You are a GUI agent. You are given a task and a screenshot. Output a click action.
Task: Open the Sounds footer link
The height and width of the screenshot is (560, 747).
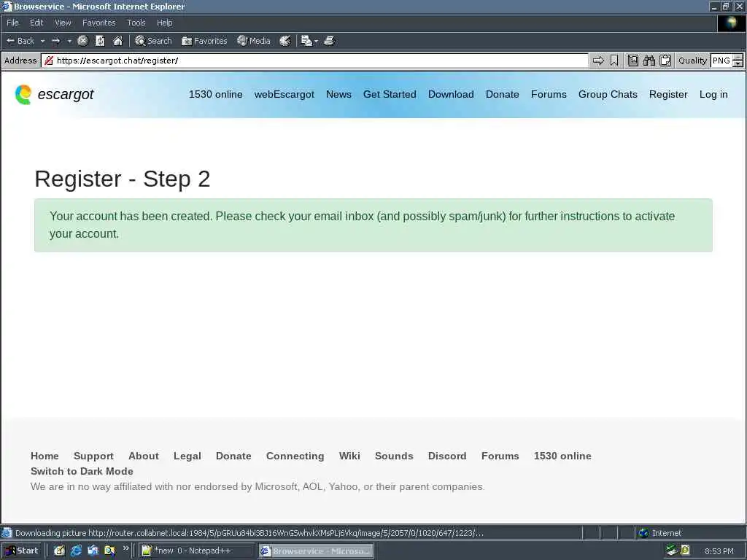[x=394, y=456]
